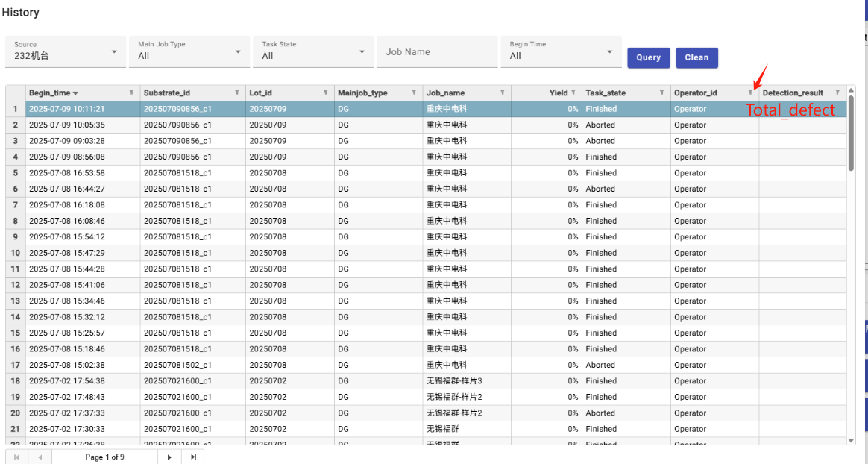Select row with time 2025-07-08 16:44:27

(427, 189)
